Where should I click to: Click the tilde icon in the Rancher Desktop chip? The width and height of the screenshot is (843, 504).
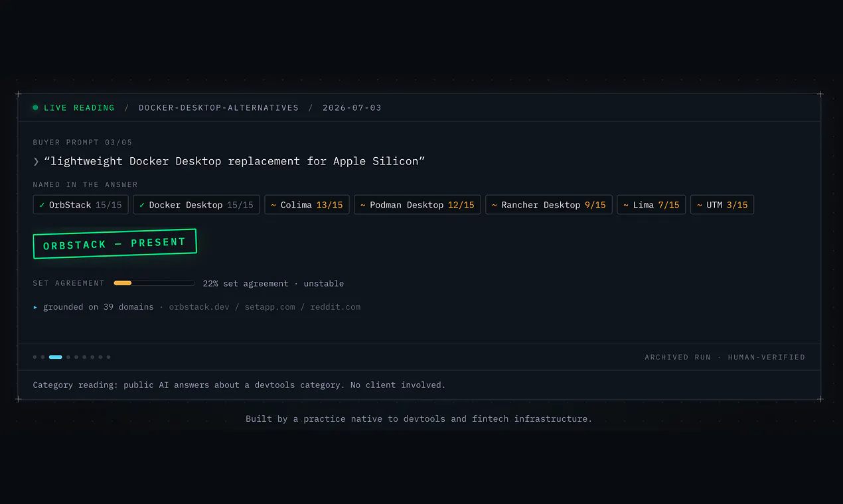494,205
